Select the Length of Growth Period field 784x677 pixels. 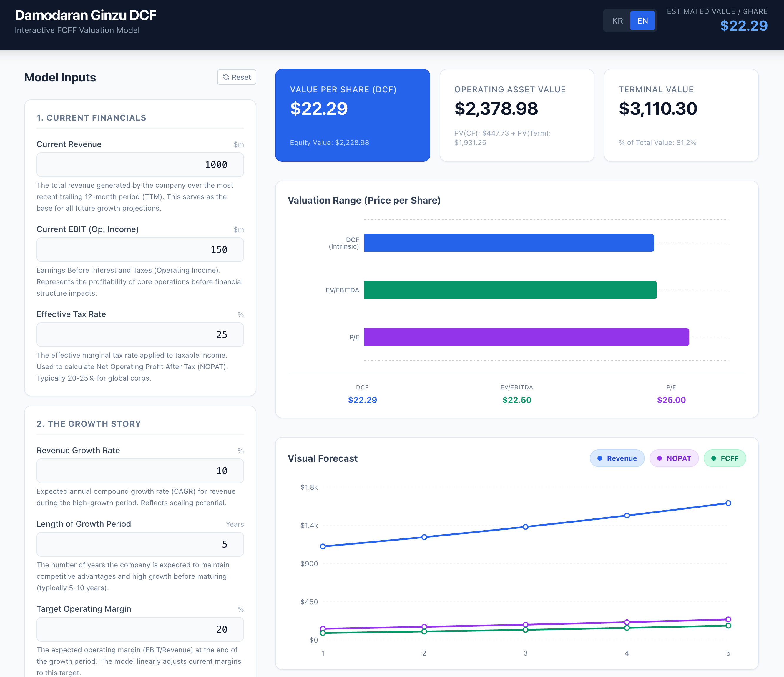tap(140, 544)
